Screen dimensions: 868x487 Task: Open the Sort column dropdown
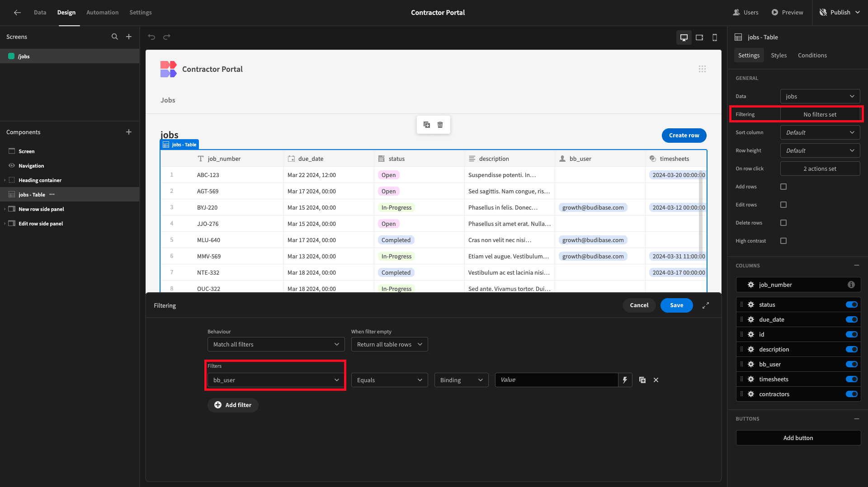[x=820, y=132]
